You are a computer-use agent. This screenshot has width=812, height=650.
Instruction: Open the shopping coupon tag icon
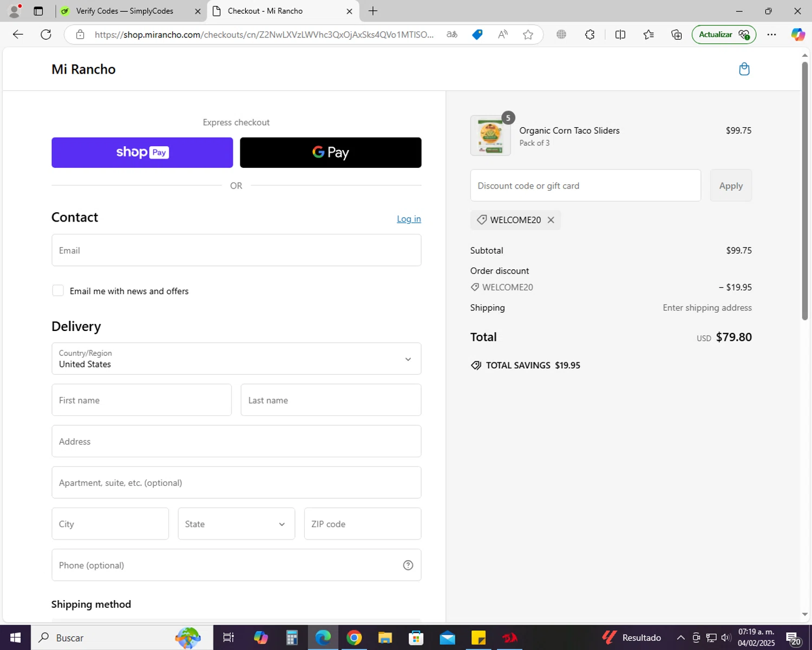coord(477,35)
